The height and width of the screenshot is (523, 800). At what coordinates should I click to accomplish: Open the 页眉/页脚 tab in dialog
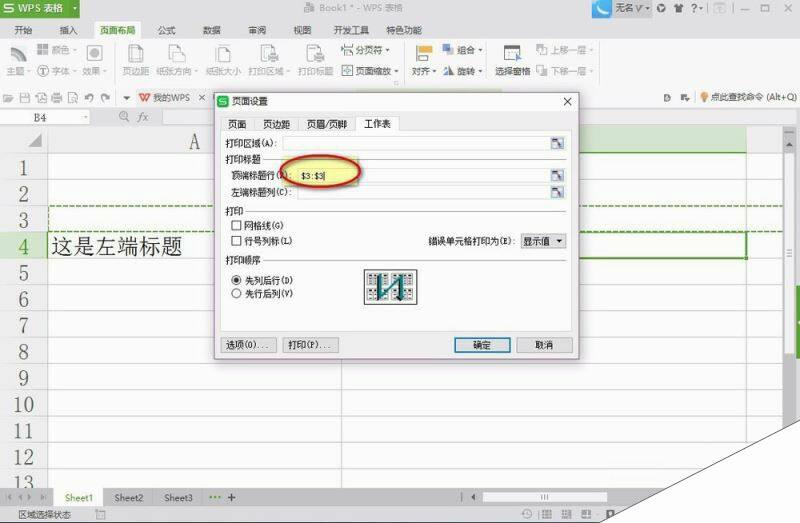[327, 124]
